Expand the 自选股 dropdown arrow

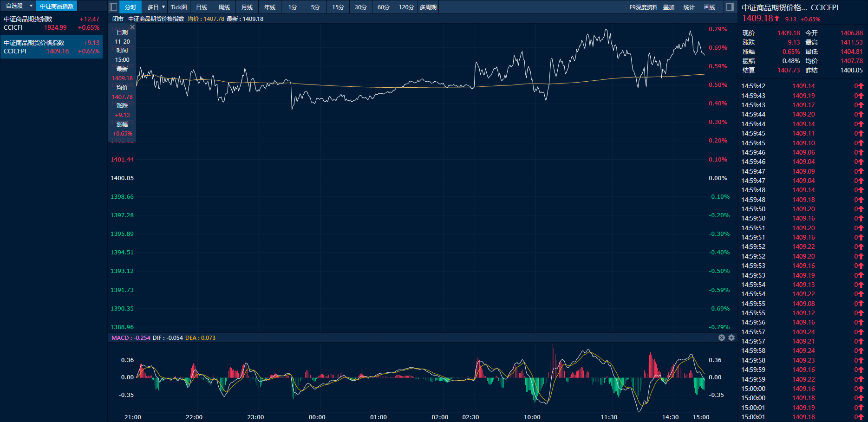pos(31,6)
